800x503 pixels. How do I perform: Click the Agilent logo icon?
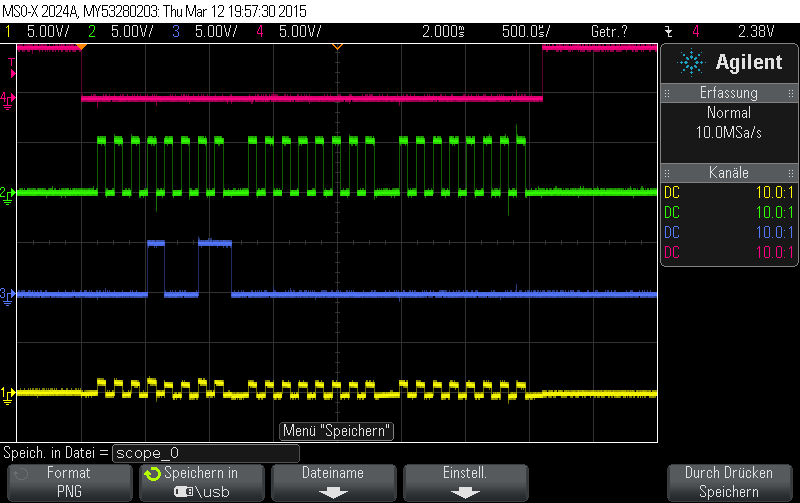[691, 63]
